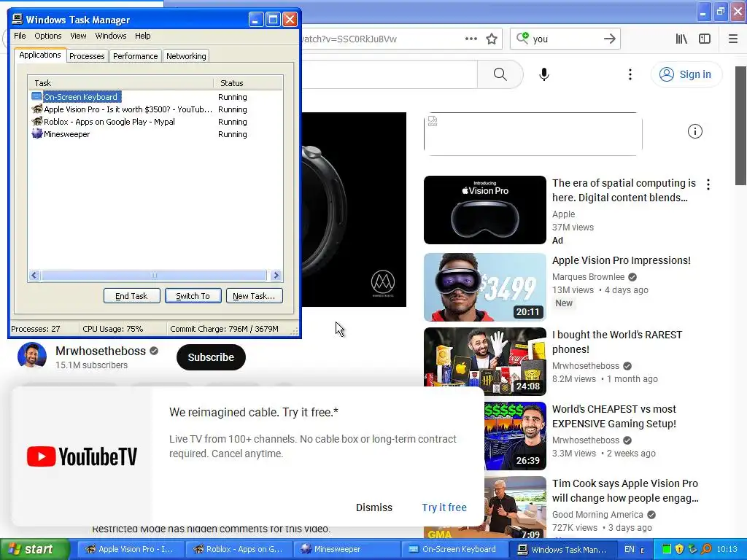Click the EN language indicator in tray
This screenshot has width=747, height=560.
[630, 550]
